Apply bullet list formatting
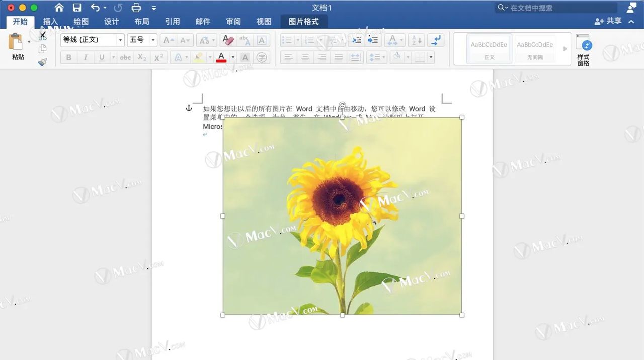This screenshot has height=360, width=644. coord(287,40)
